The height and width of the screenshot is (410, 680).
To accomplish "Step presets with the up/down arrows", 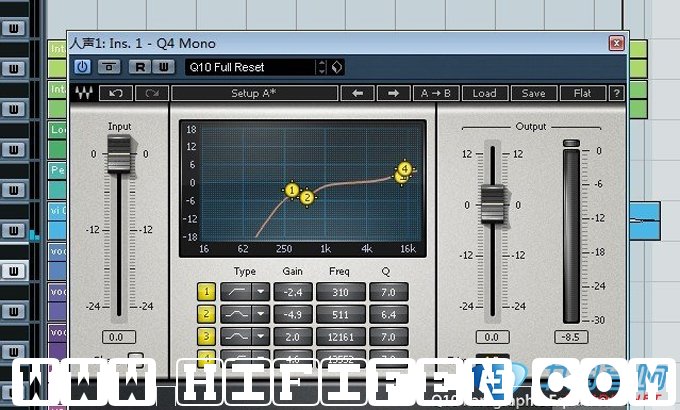I will point(322,67).
